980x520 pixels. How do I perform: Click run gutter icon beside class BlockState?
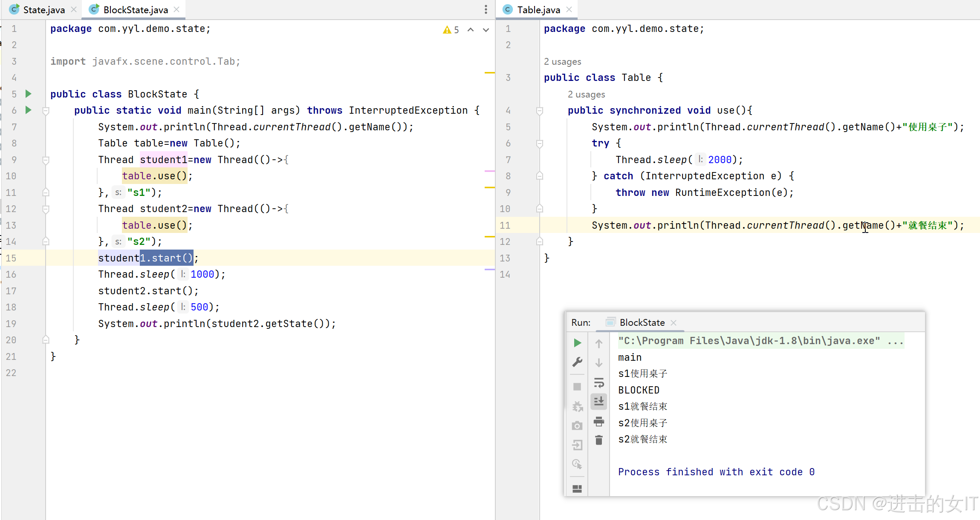[x=28, y=94]
